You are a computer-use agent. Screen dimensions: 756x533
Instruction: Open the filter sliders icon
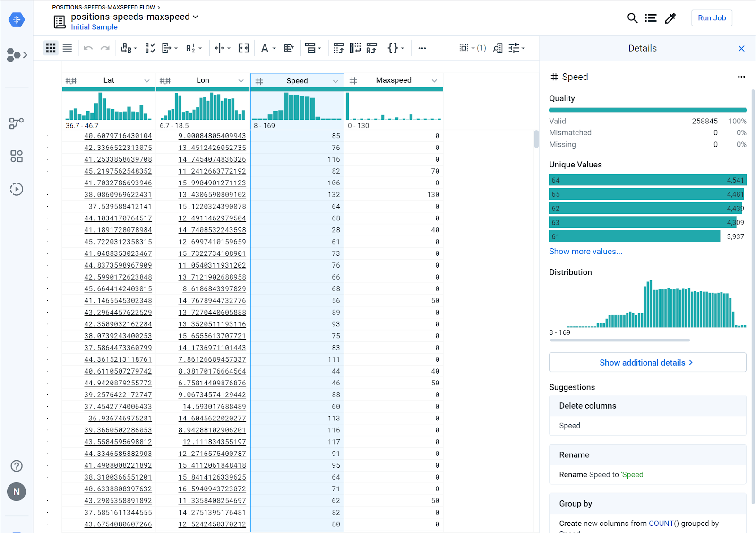click(x=516, y=48)
